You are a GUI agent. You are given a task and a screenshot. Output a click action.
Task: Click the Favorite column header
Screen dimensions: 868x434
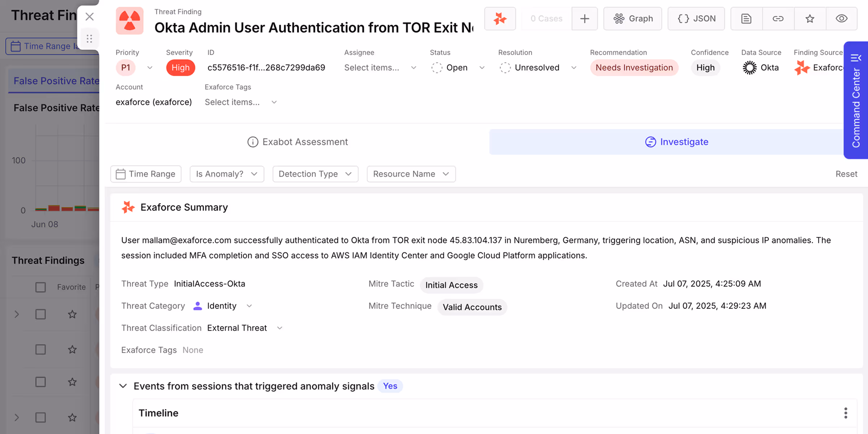coord(71,287)
